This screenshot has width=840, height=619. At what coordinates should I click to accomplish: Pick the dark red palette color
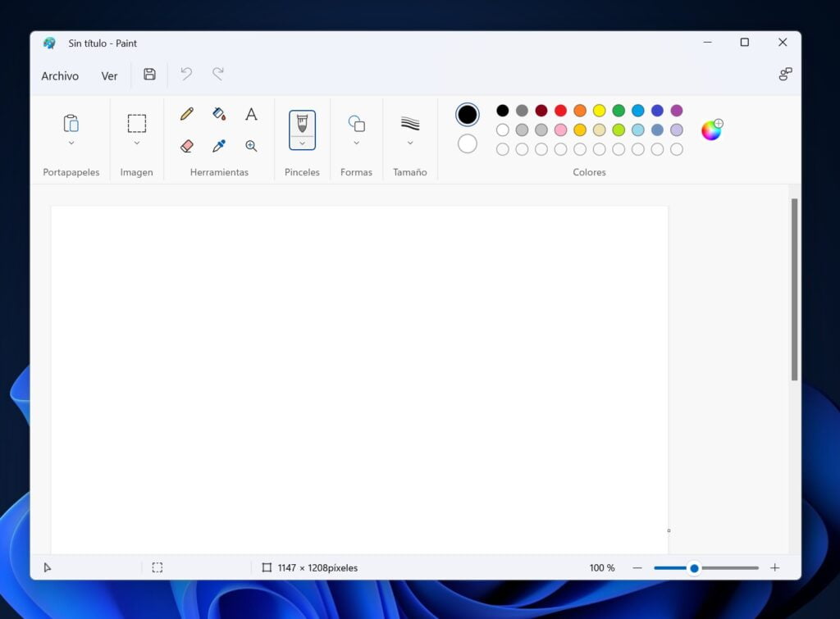pos(541,111)
